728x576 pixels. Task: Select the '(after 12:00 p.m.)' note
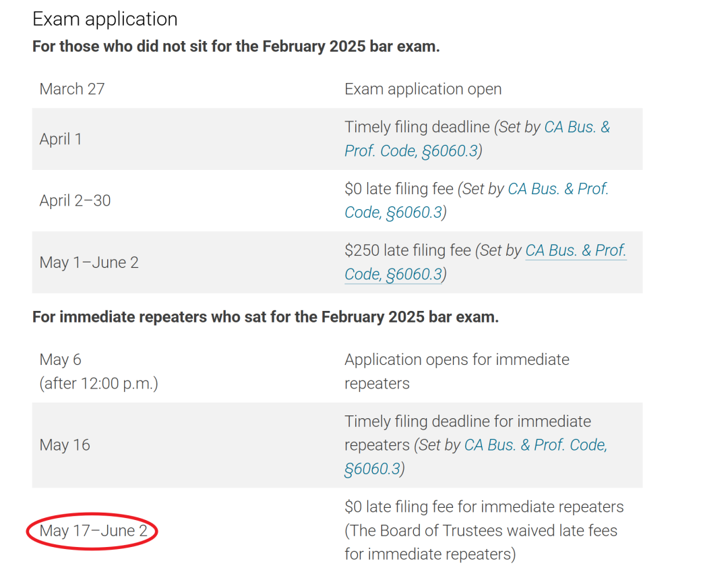point(99,384)
